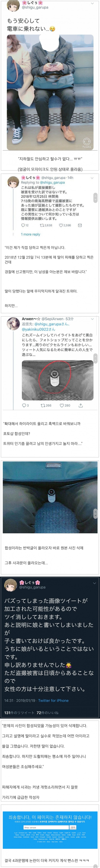Open the reply icon showing 12 replies
The image size is (100, 868).
pyautogui.click(x=23, y=225)
